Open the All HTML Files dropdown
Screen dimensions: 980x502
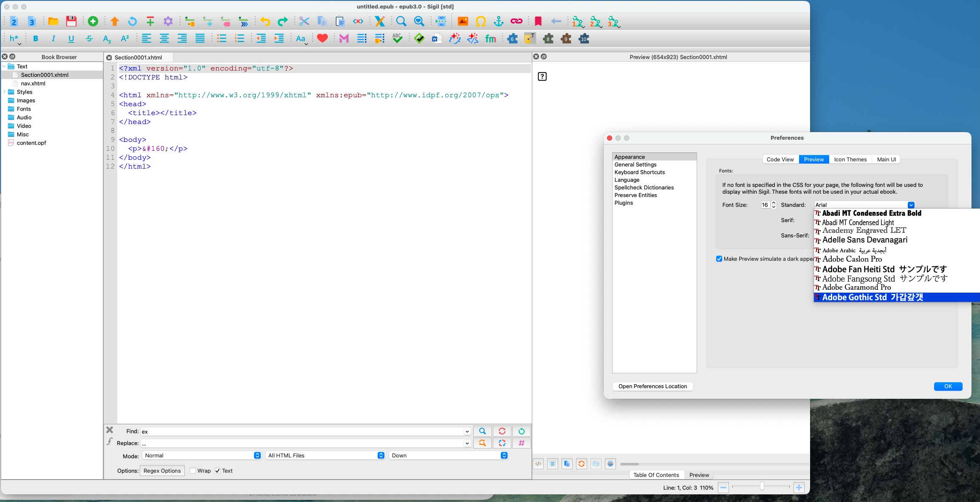pos(325,455)
